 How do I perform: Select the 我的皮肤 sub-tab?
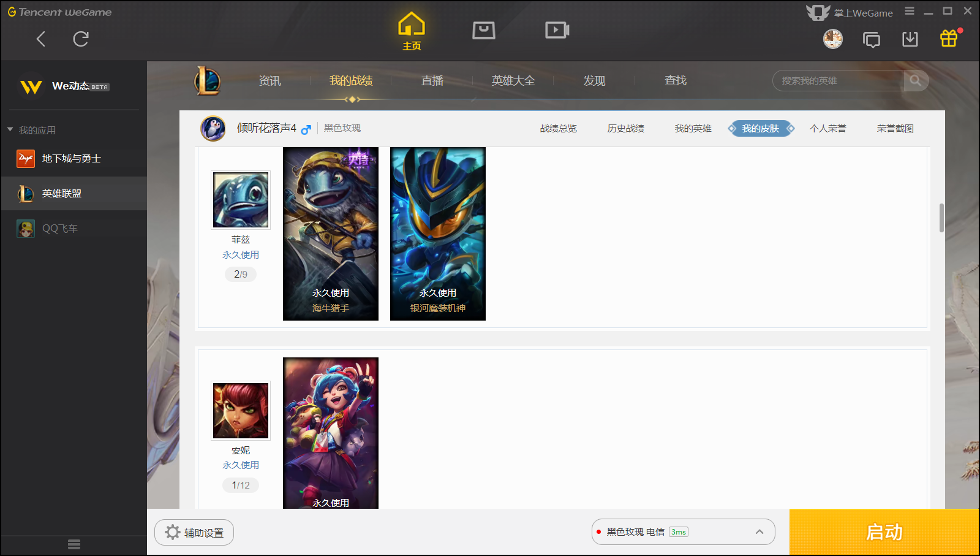(x=761, y=129)
